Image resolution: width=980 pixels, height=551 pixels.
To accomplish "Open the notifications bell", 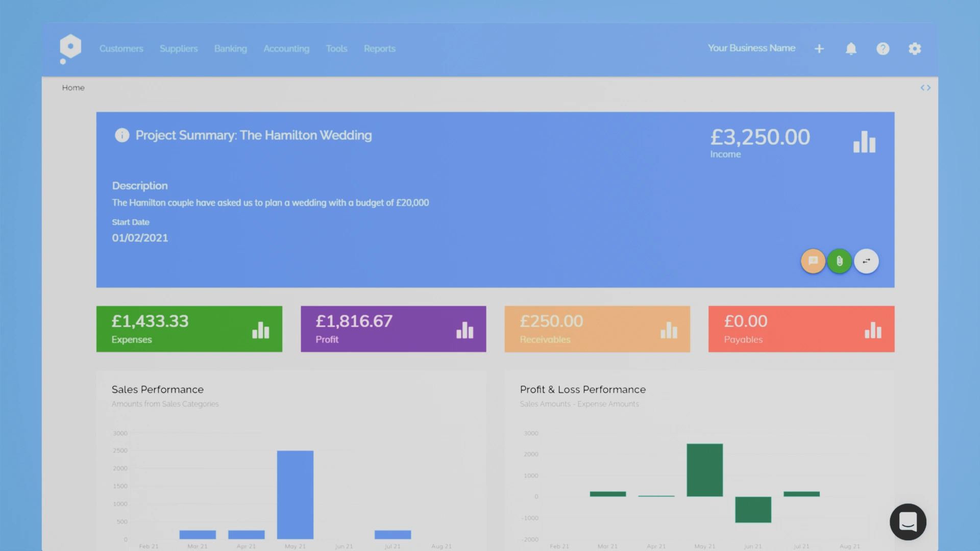I will (x=851, y=48).
